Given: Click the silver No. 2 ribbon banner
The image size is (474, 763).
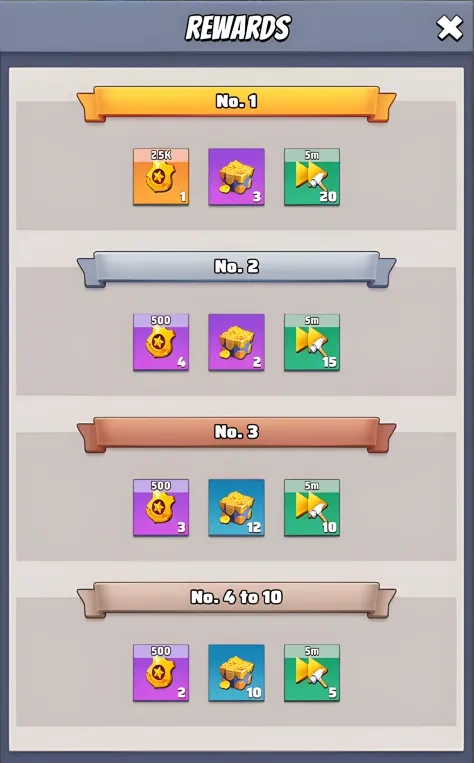Looking at the screenshot, I should 237,269.
